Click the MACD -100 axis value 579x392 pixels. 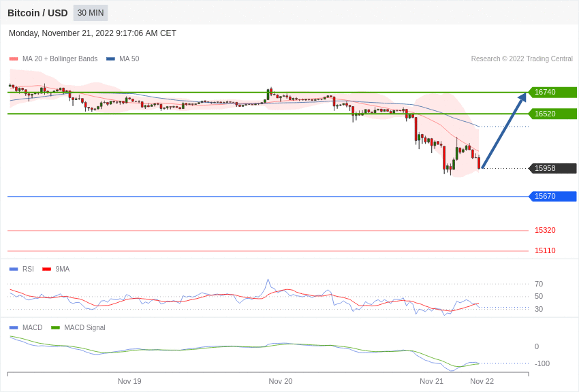542,363
